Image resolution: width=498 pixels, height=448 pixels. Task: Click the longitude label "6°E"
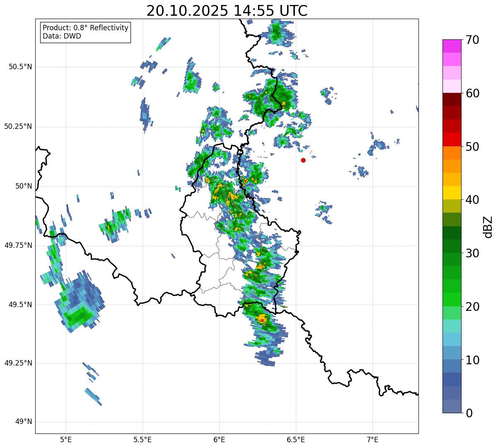click(219, 439)
